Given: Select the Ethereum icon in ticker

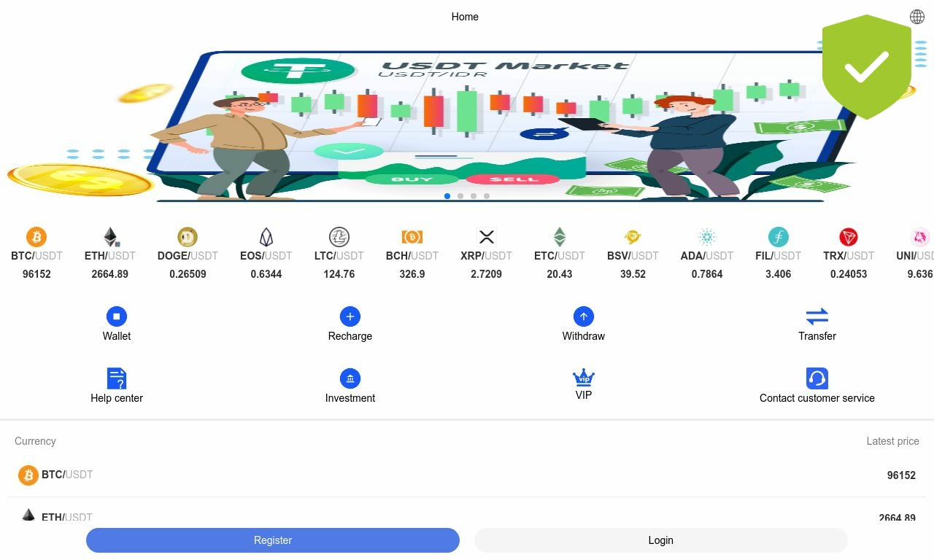Looking at the screenshot, I should click(110, 237).
